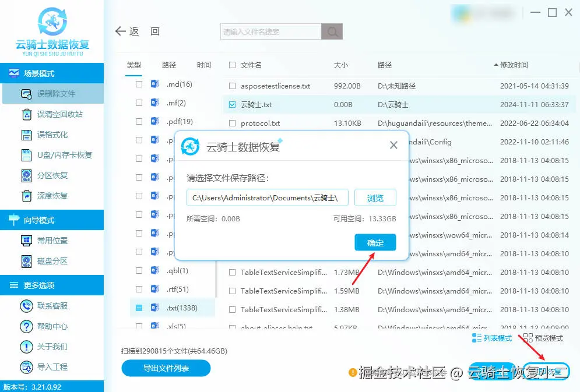The height and width of the screenshot is (392, 580).
Task: Click the 云骑士数据恢复 logo
Action: 52,31
